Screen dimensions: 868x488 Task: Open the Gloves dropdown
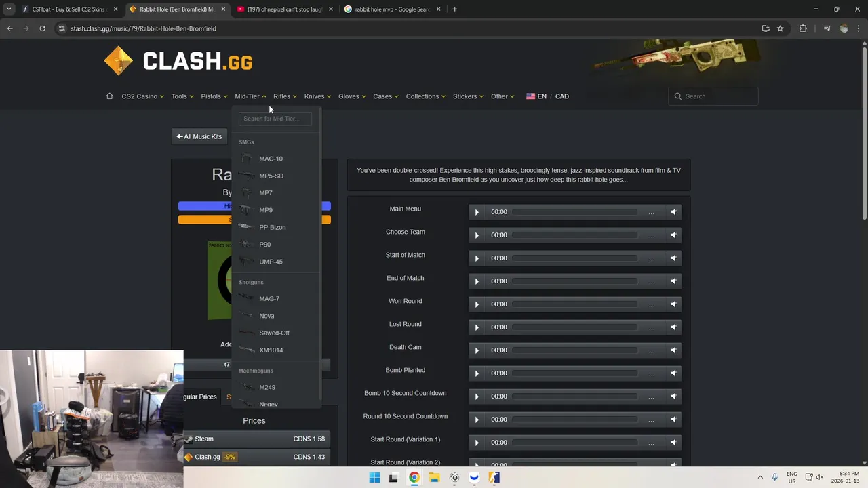352,96
